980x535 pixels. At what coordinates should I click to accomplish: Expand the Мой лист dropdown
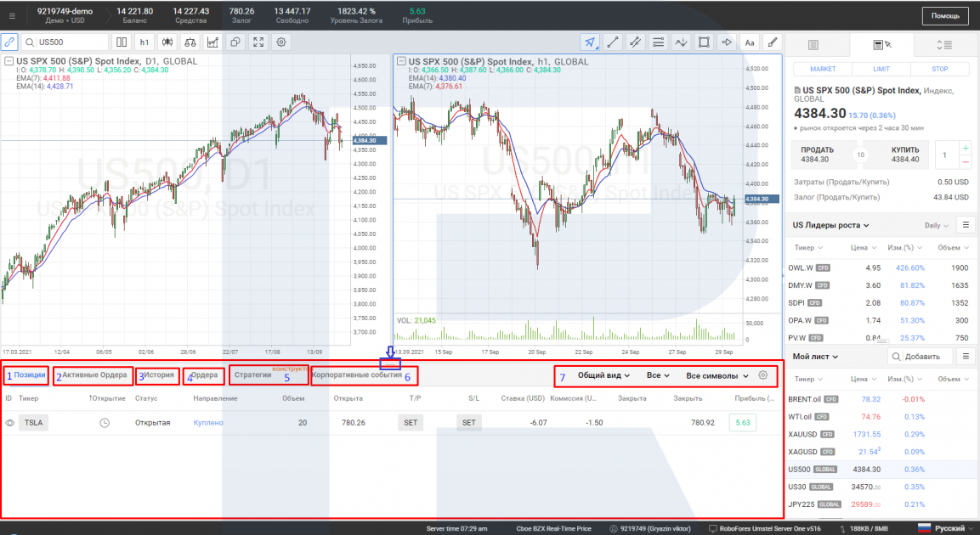(x=815, y=357)
